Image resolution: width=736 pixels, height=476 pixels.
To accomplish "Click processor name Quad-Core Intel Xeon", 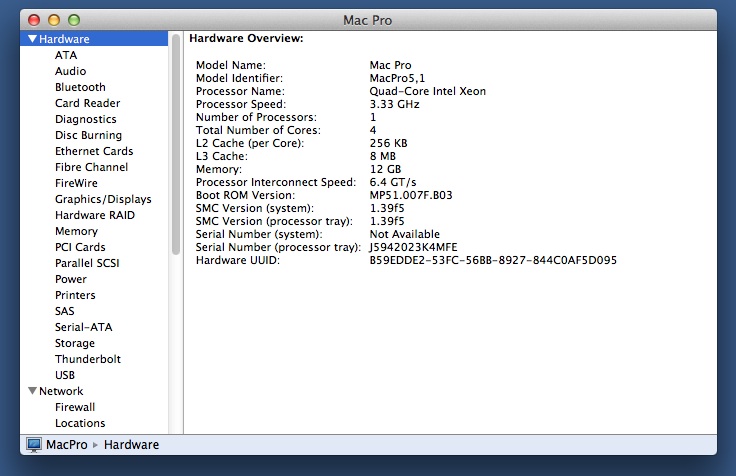I will click(428, 91).
